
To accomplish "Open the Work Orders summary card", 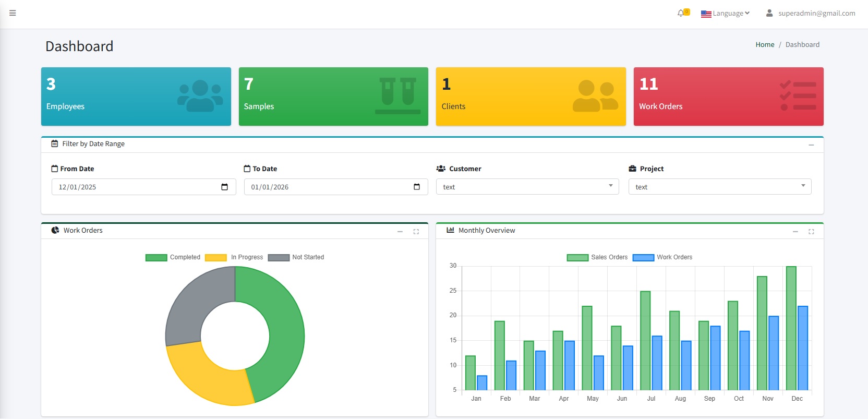I will 728,97.
